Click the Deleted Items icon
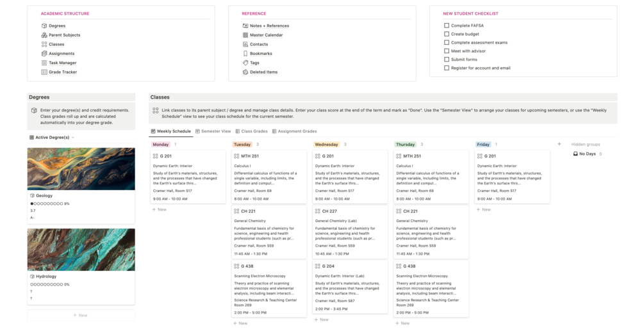Viewport: 644px width, 331px height. tap(245, 72)
